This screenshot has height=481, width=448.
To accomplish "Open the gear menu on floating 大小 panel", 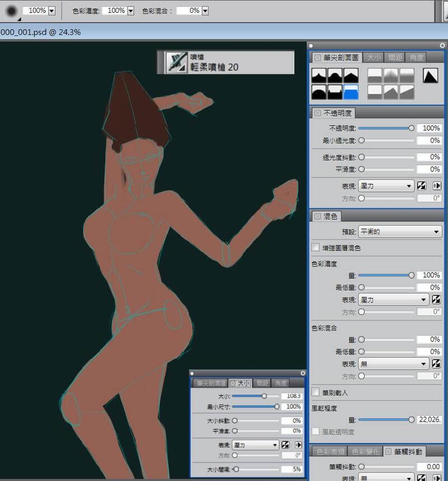I will (x=303, y=373).
